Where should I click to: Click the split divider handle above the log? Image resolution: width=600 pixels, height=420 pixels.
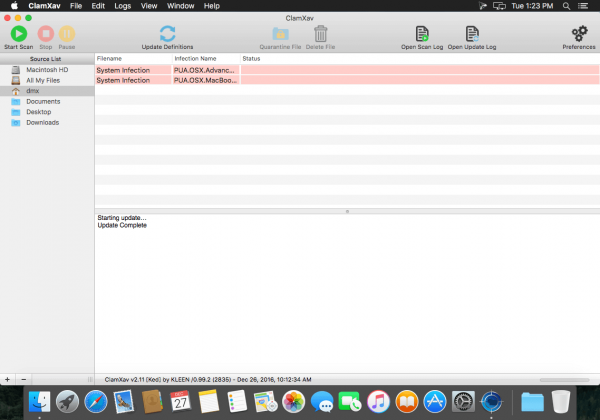click(x=347, y=211)
